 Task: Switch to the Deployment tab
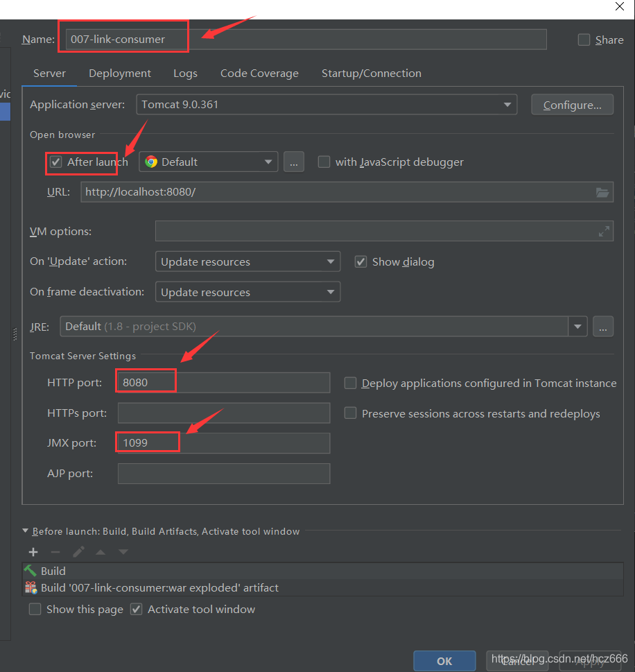pos(119,74)
